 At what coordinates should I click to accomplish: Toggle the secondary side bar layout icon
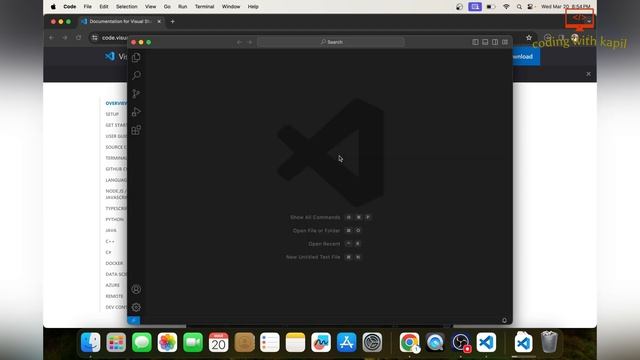495,42
